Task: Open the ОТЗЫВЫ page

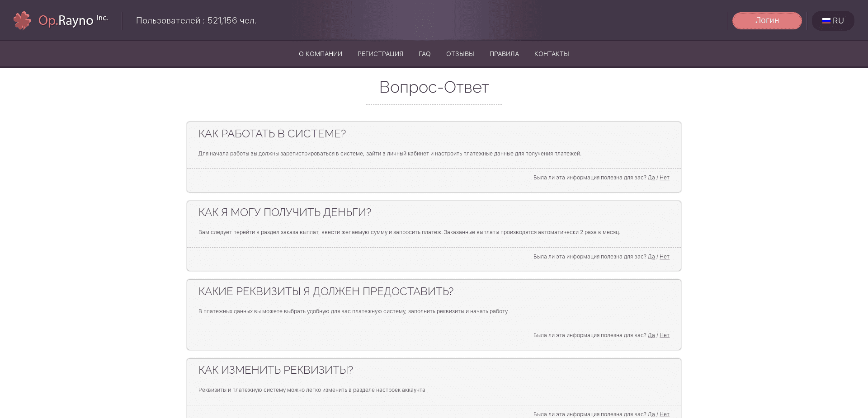Action: (460, 54)
